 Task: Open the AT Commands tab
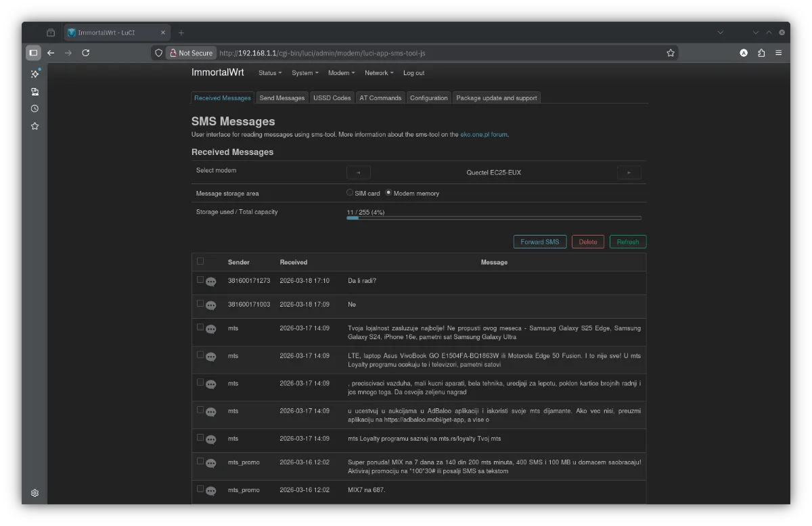(380, 98)
